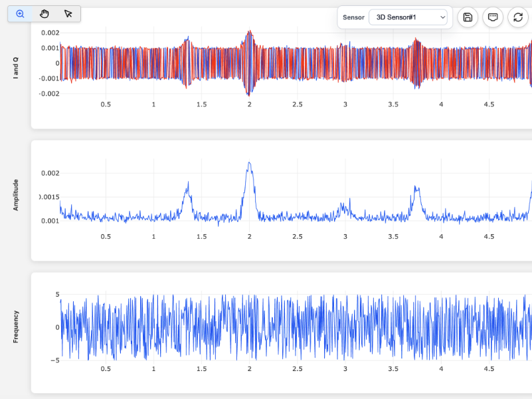The width and height of the screenshot is (532, 399).
Task: Open the Sensor dropdown showing 3D Sensor#1
Action: (408, 17)
